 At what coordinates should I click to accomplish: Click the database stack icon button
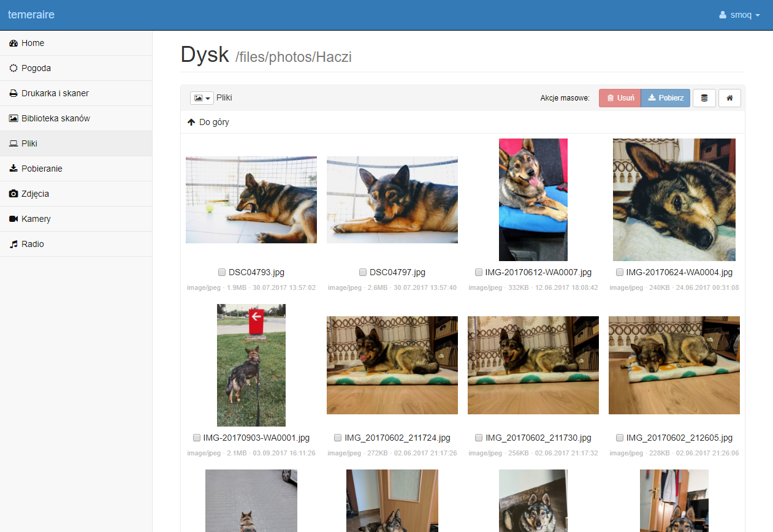point(704,98)
